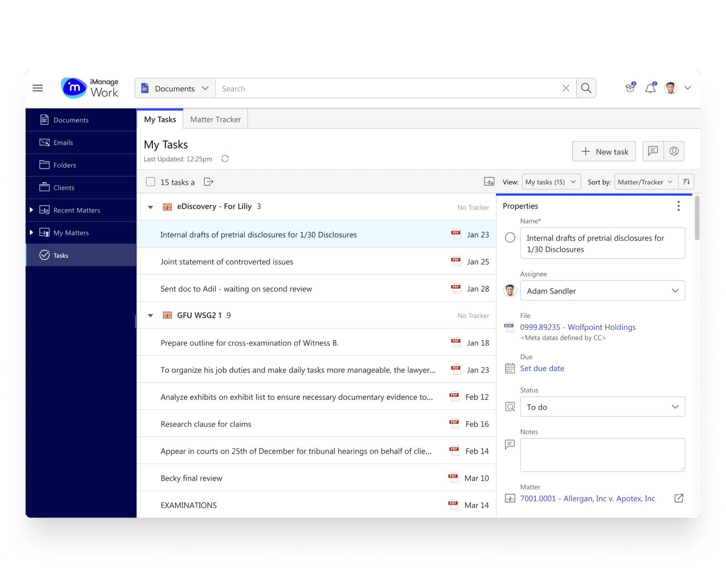This screenshot has width=726, height=588.
Task: Click the assignees icon beside New task
Action: (x=674, y=151)
